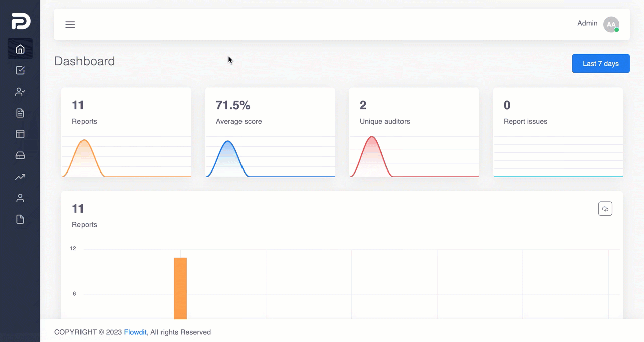The image size is (644, 342).
Task: Open the layout templates sidebar icon
Action: point(20,134)
